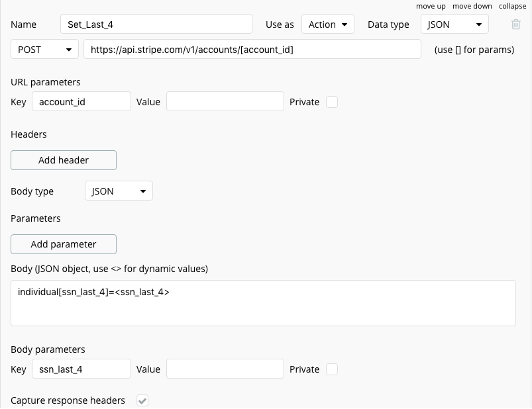Open the Data type JSON dropdown
532x409 pixels.
tap(454, 24)
